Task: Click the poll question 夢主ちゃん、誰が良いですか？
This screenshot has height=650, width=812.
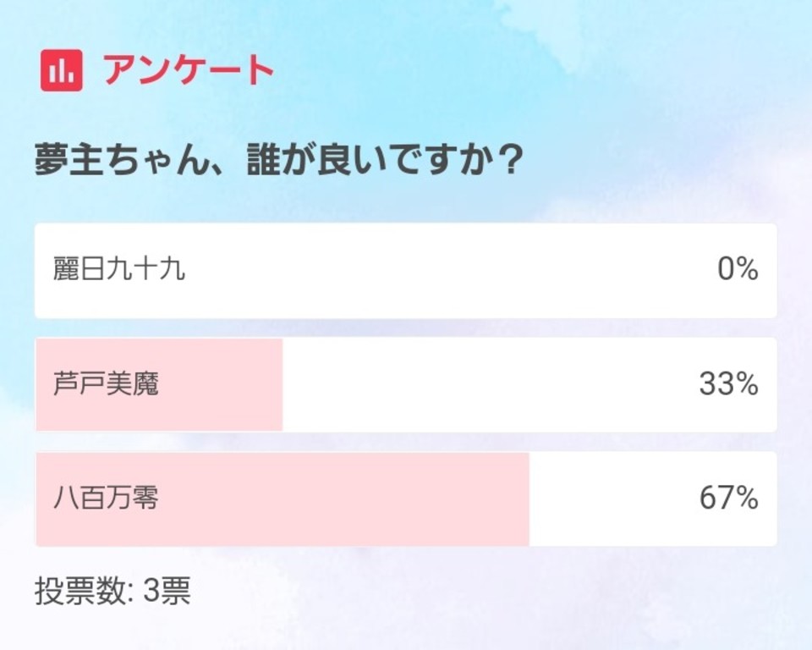Action: click(x=277, y=160)
